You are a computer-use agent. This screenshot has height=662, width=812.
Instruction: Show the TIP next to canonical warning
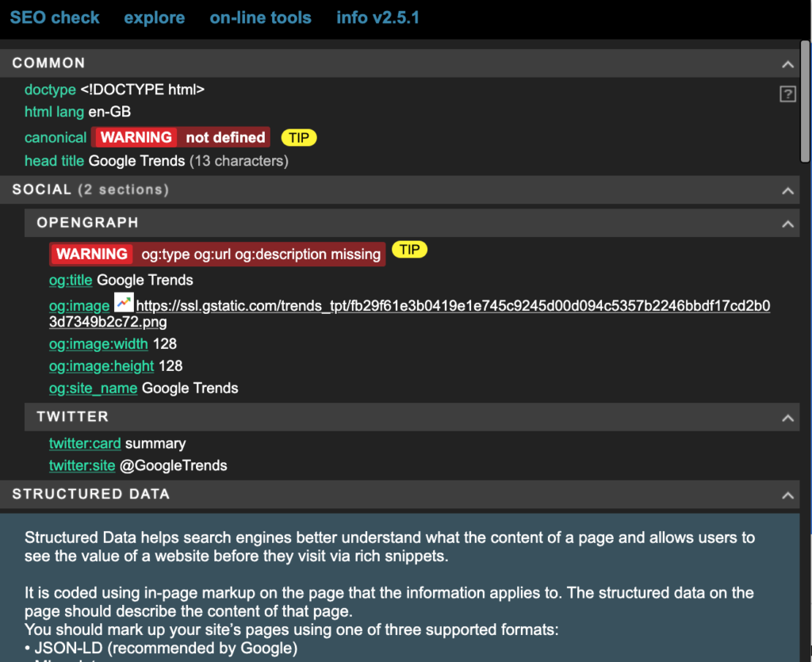[x=299, y=138]
